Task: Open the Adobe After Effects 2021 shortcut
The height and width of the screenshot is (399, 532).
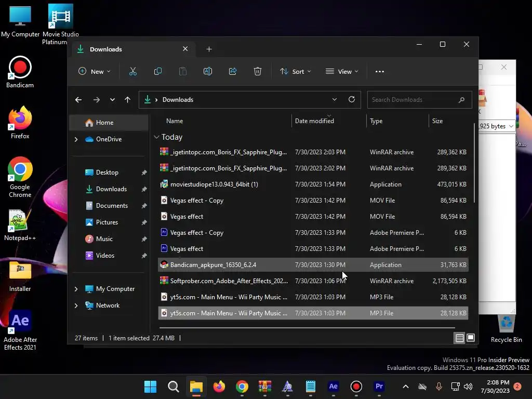Action: click(x=20, y=330)
